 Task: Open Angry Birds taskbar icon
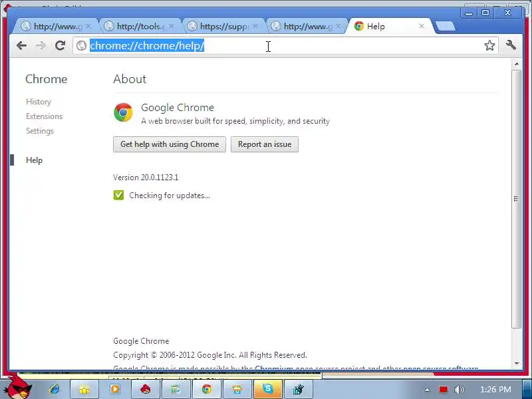(x=145, y=389)
